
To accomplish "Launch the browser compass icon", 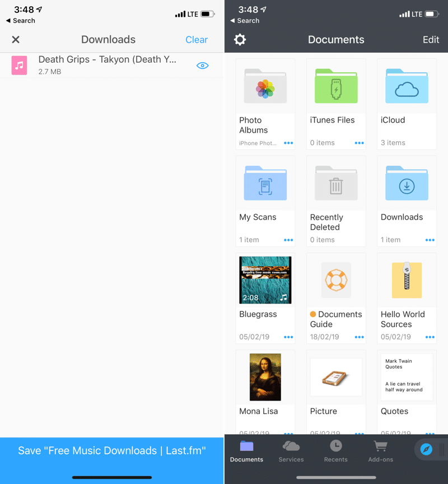I will (426, 450).
